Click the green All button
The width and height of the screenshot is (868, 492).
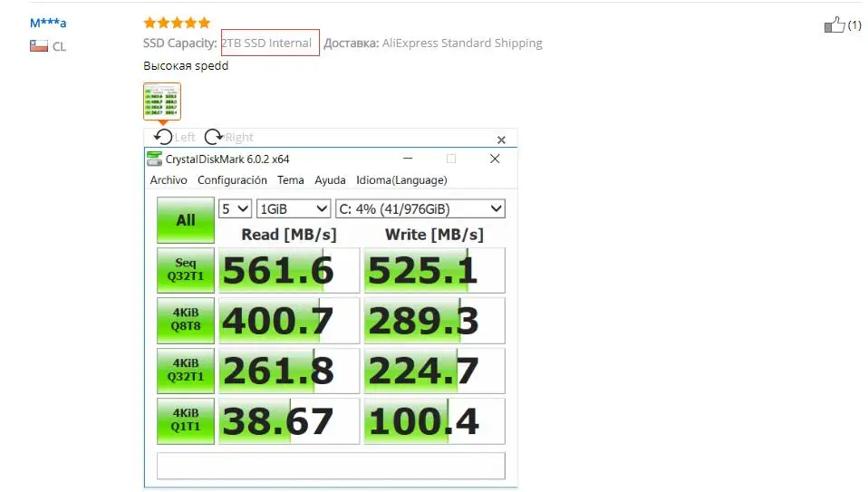[x=186, y=220]
